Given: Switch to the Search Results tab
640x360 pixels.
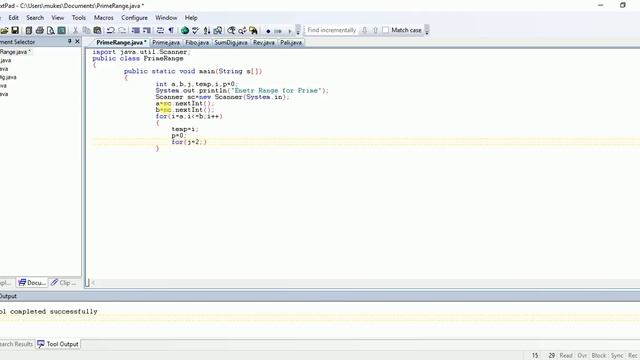Looking at the screenshot, I should point(16,344).
